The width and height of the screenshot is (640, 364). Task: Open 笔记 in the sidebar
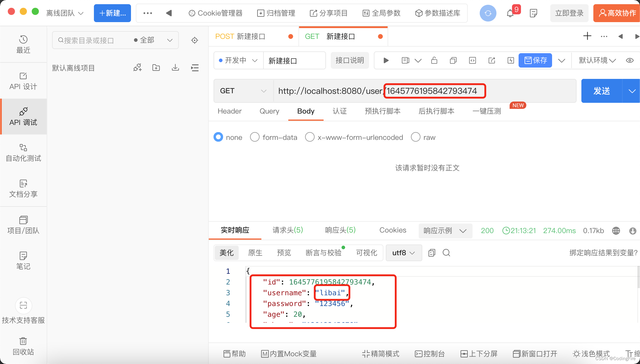23,261
